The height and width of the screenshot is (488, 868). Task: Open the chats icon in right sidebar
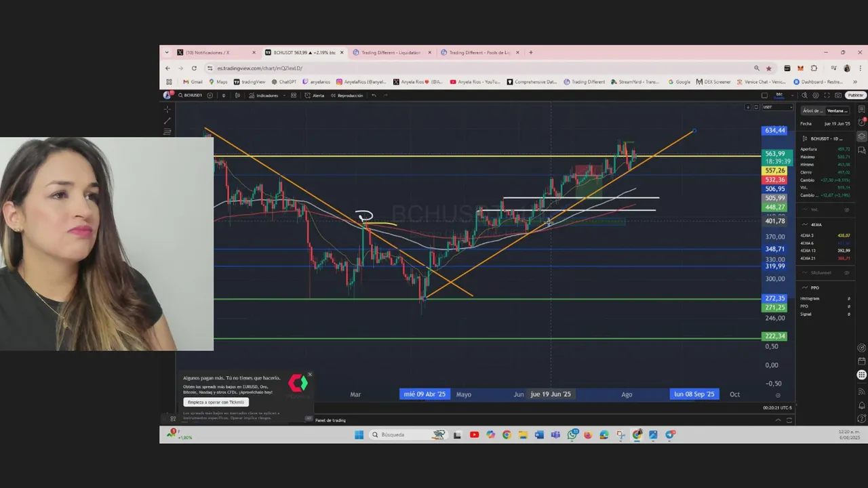[862, 150]
